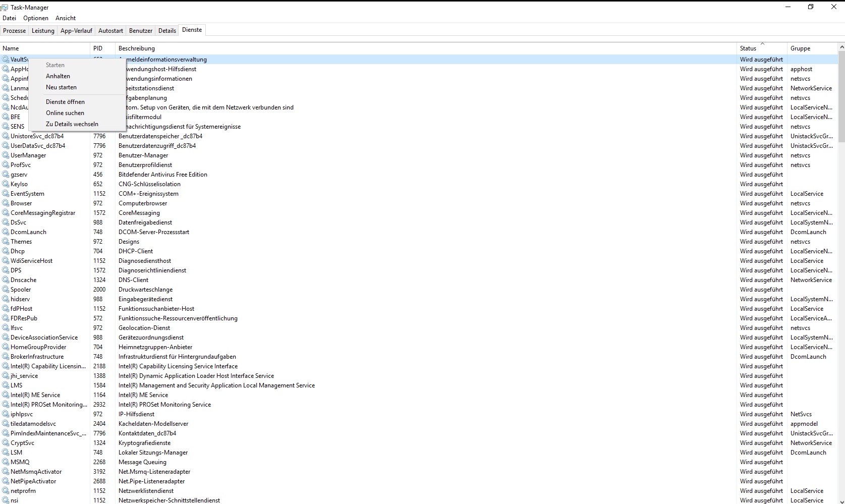Click the vertical scrollbar thumb
This screenshot has height=504, width=845.
click(x=841, y=97)
